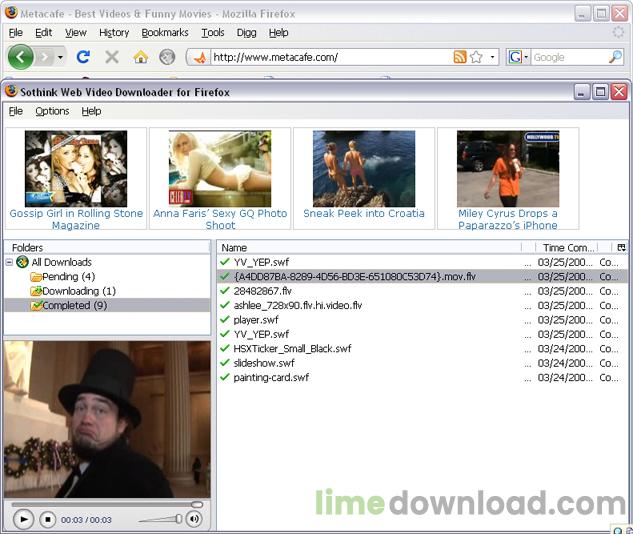
Task: Select 28482867.flv file
Action: [x=422, y=291]
